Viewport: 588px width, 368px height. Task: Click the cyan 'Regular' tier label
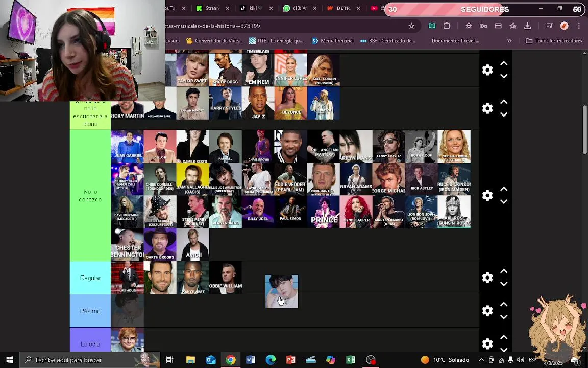pos(90,278)
